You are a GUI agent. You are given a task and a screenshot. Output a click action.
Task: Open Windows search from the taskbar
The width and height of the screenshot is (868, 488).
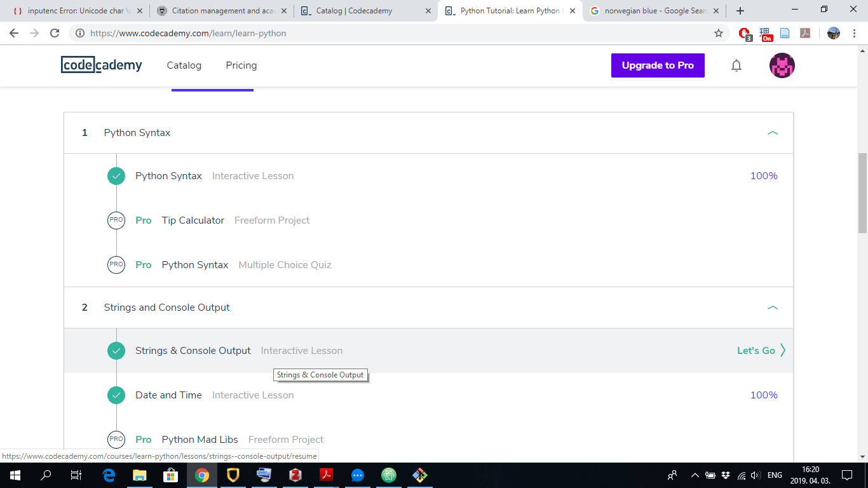pos(46,475)
